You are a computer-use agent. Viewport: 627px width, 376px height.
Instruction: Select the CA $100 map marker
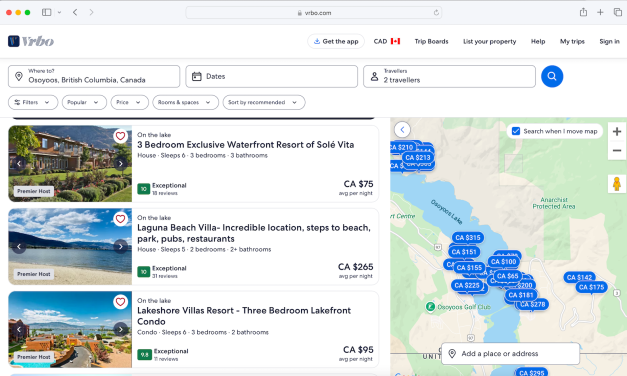503,262
